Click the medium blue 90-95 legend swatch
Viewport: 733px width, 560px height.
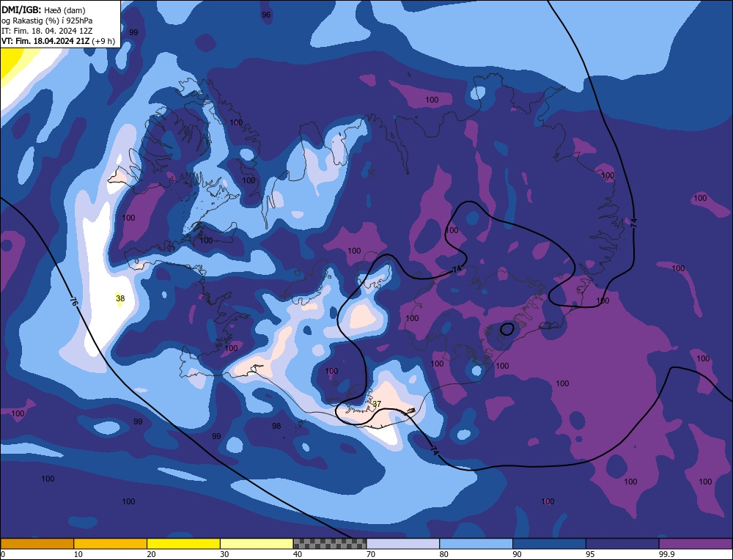coord(549,544)
